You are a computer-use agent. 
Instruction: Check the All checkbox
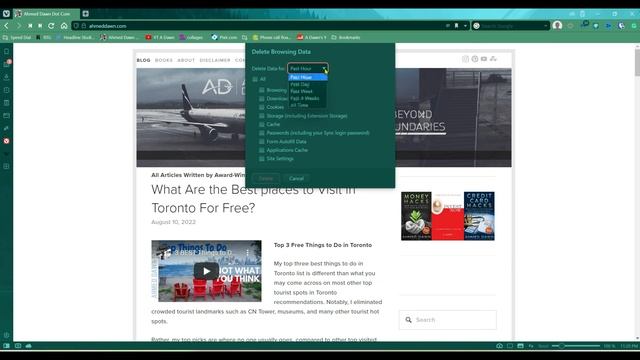click(x=255, y=79)
